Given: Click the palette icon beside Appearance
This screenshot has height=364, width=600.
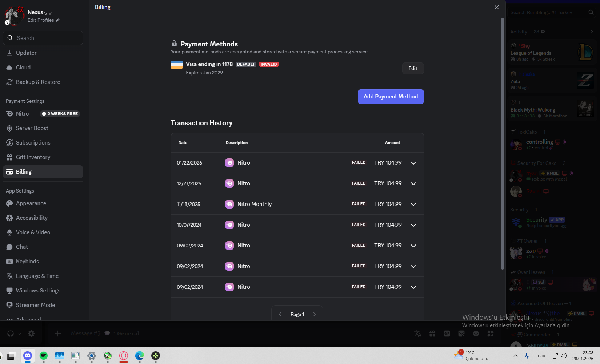Looking at the screenshot, I should (x=9, y=203).
